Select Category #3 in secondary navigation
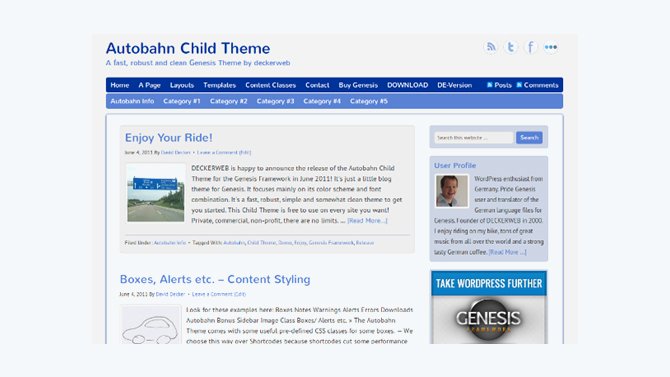 pyautogui.click(x=275, y=101)
